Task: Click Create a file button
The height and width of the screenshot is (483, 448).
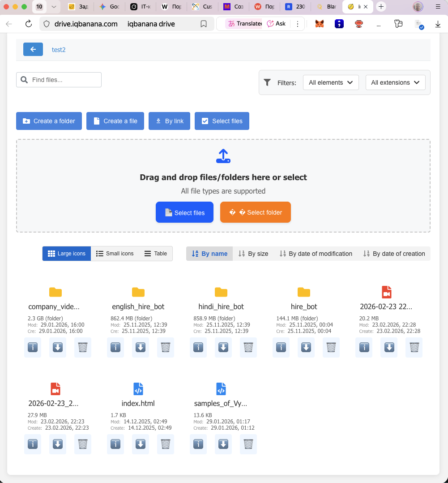Action: coord(115,121)
